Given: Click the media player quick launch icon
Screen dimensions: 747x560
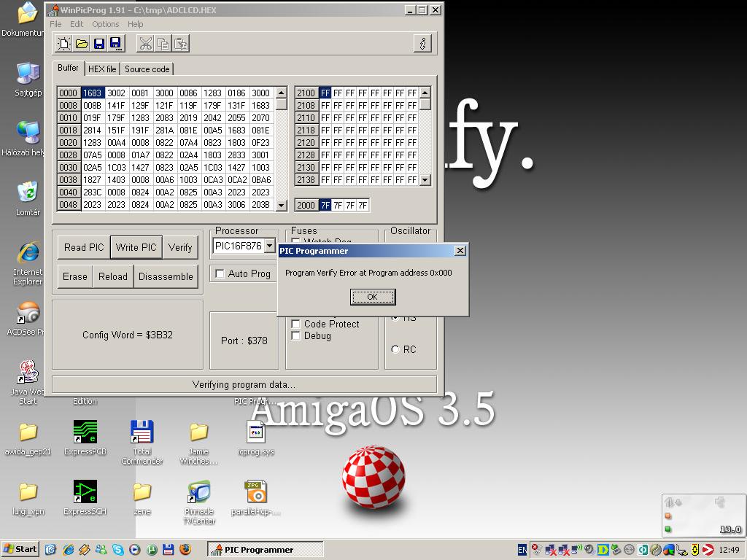Looking at the screenshot, I should tap(135, 550).
